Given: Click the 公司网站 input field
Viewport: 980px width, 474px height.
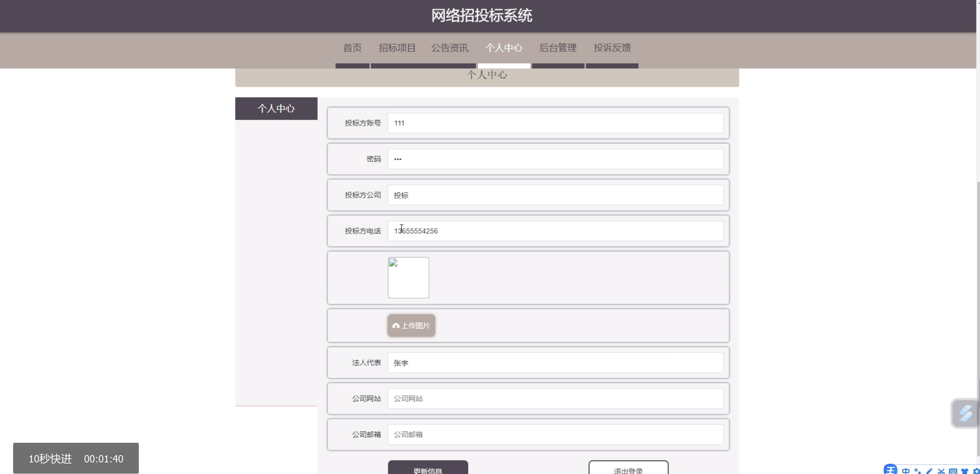Looking at the screenshot, I should tap(555, 398).
